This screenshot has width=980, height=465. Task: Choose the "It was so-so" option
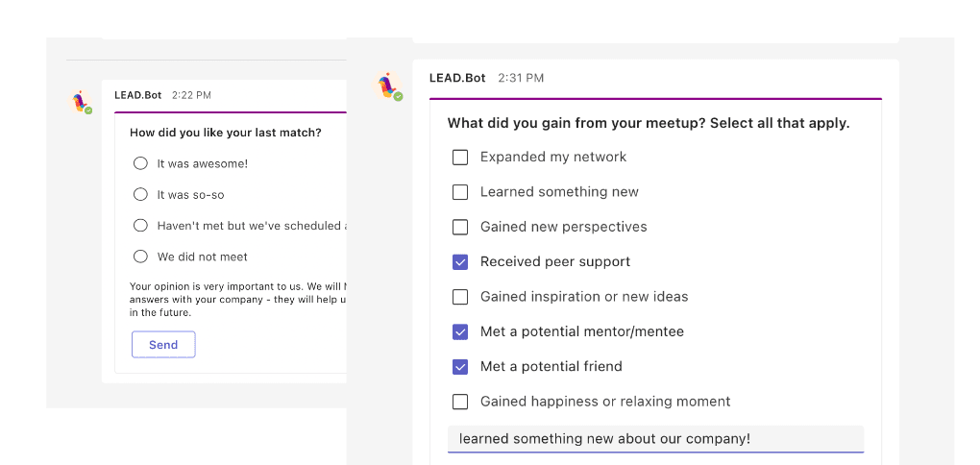click(x=141, y=194)
